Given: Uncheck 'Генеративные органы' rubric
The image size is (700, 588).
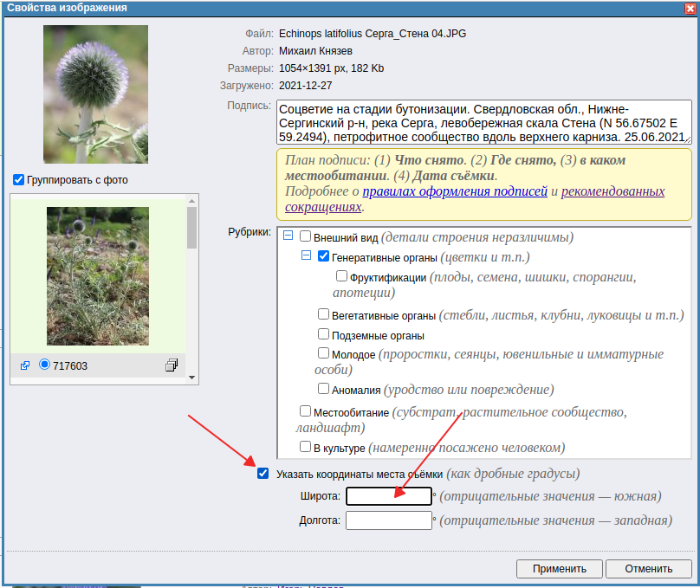Looking at the screenshot, I should coord(324,256).
